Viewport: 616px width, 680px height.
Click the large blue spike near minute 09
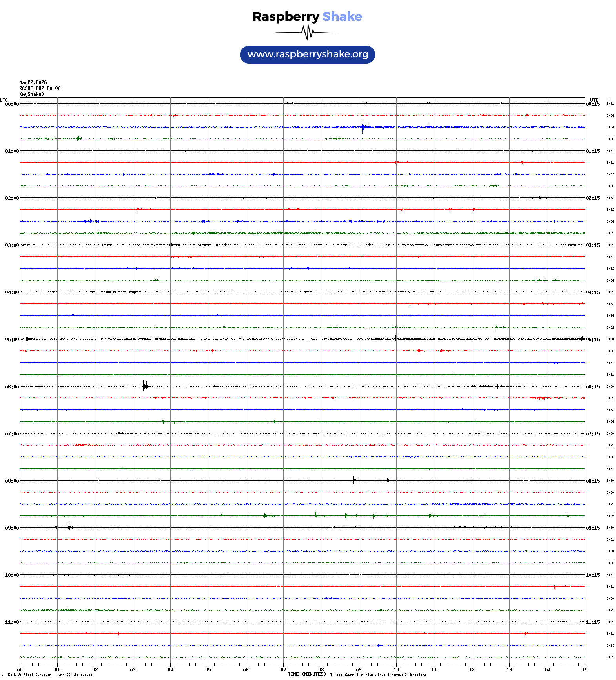[363, 127]
